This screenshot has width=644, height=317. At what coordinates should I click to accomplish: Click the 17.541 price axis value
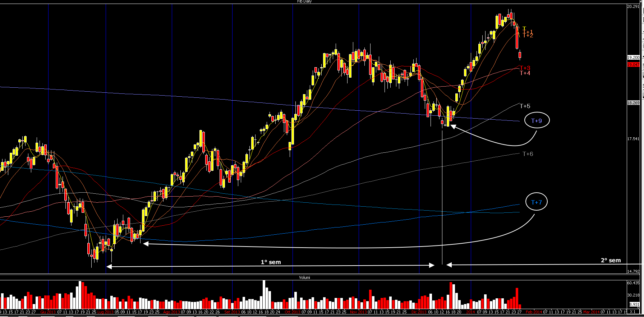click(634, 139)
